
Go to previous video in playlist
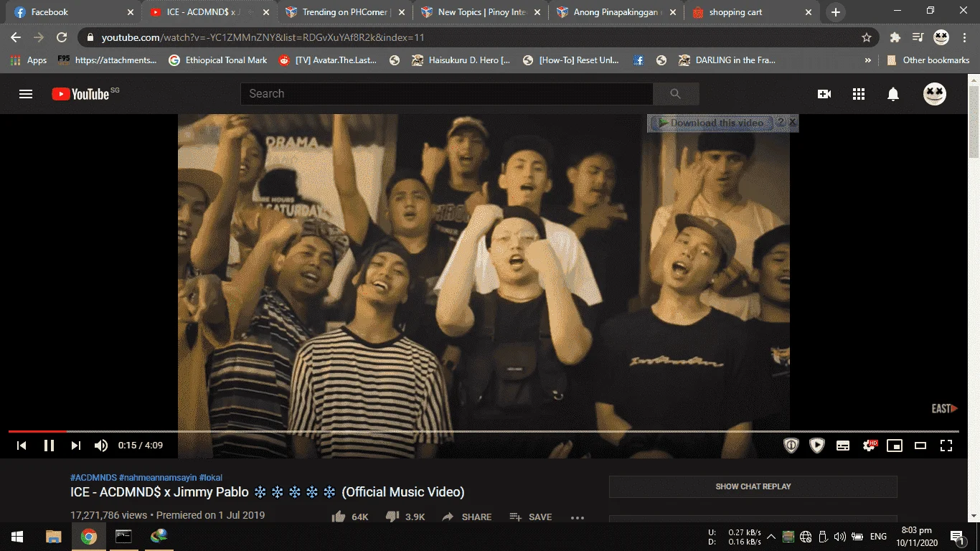point(22,446)
